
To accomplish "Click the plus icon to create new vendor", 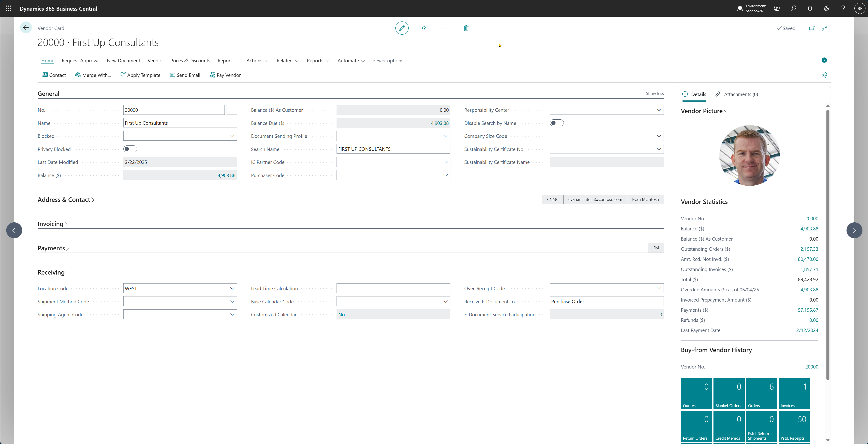I will click(445, 28).
